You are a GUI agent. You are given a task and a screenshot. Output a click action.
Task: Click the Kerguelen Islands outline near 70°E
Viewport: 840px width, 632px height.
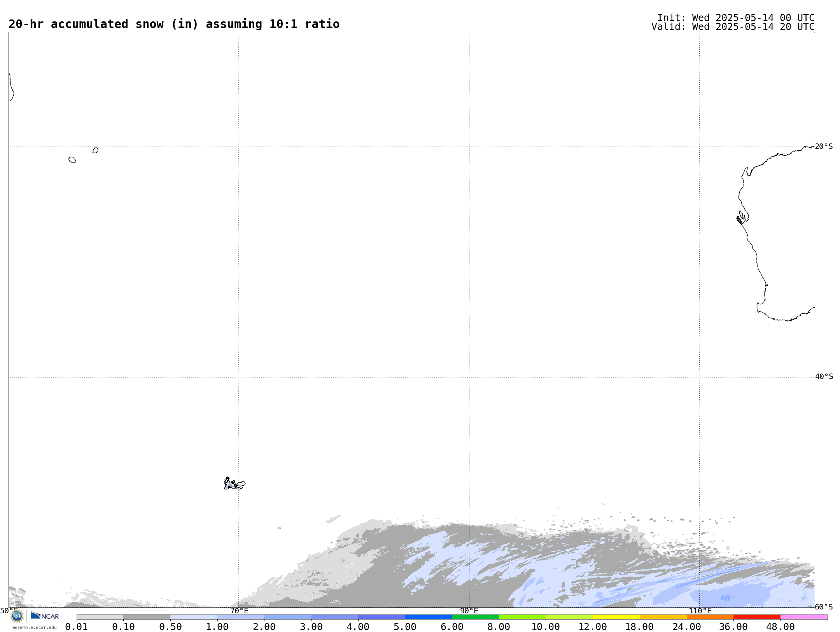tap(234, 484)
